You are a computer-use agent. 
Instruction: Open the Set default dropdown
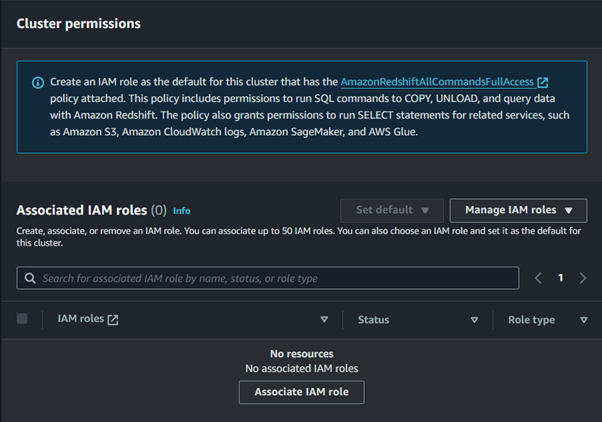(392, 210)
